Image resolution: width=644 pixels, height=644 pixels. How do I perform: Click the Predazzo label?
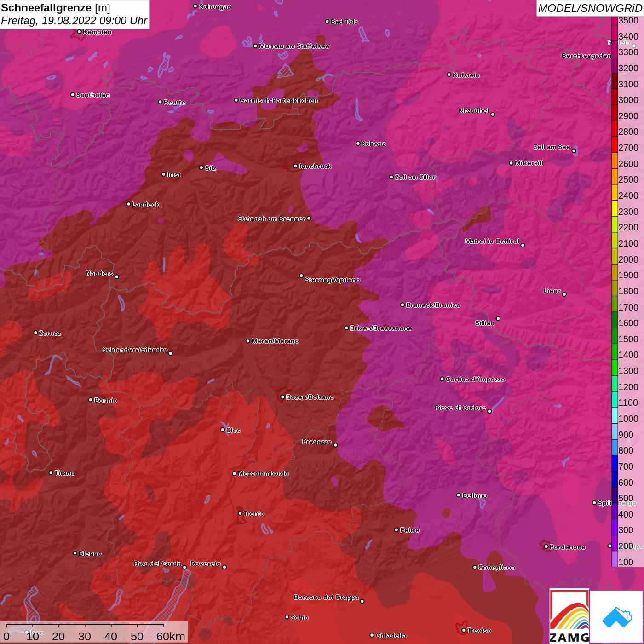point(317,442)
